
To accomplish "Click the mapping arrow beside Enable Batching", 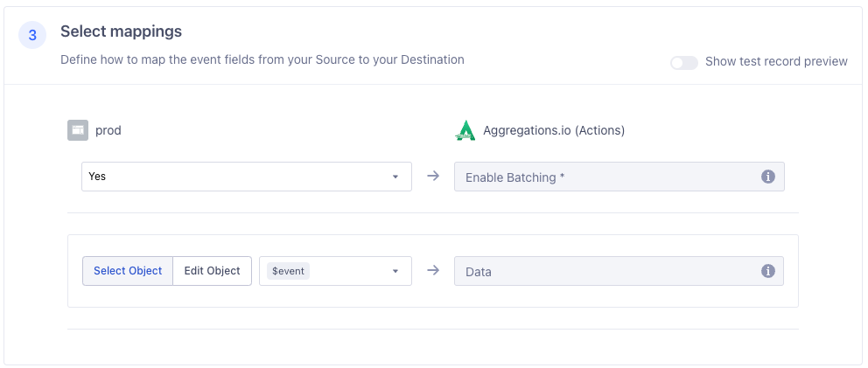I will tap(432, 177).
